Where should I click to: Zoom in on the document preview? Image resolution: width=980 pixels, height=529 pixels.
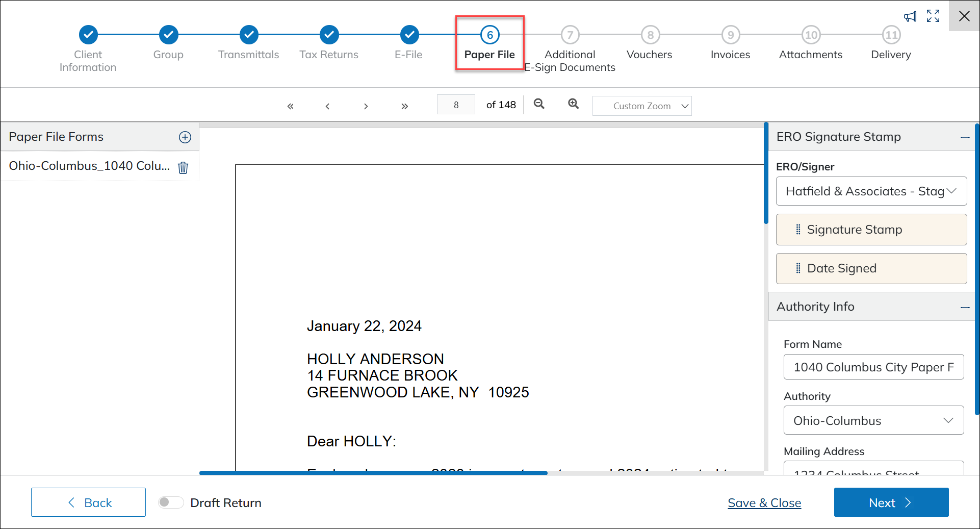574,105
